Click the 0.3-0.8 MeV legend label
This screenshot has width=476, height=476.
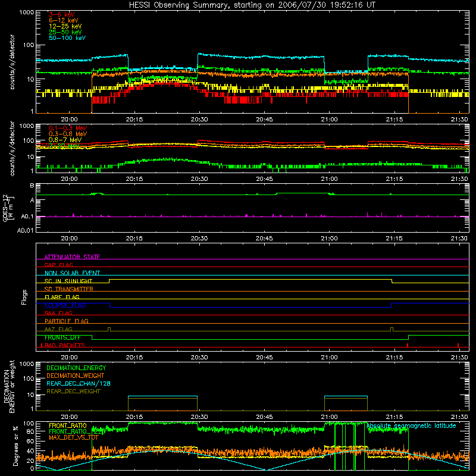coord(68,134)
